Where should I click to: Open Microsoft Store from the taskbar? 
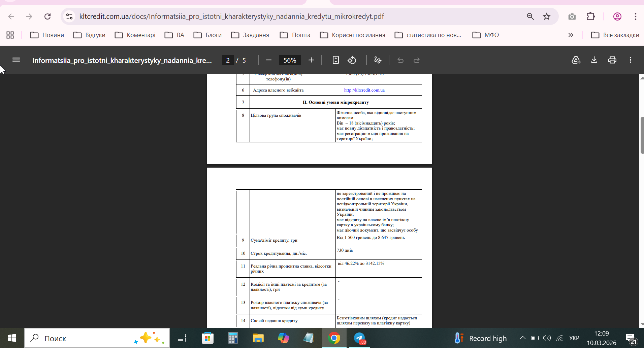[x=207, y=338]
